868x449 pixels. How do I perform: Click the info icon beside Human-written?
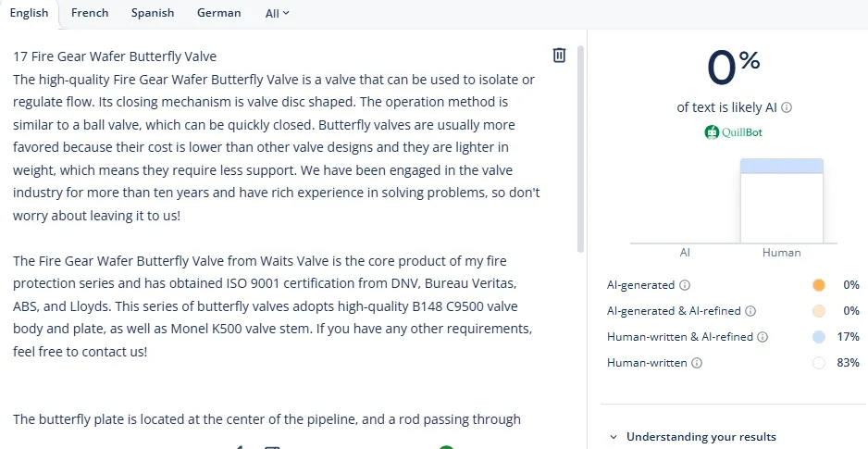(697, 363)
